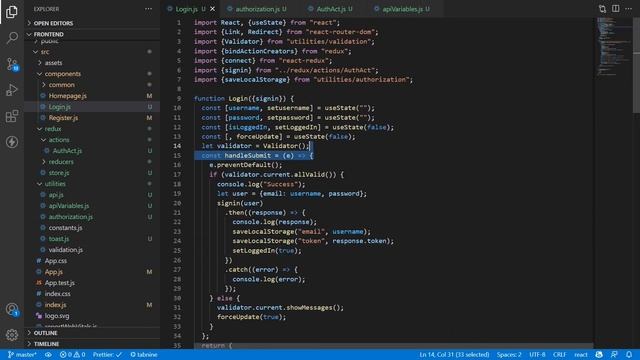Open errors and warnings problems indicator
This screenshot has width=640, height=360.
(73, 354)
